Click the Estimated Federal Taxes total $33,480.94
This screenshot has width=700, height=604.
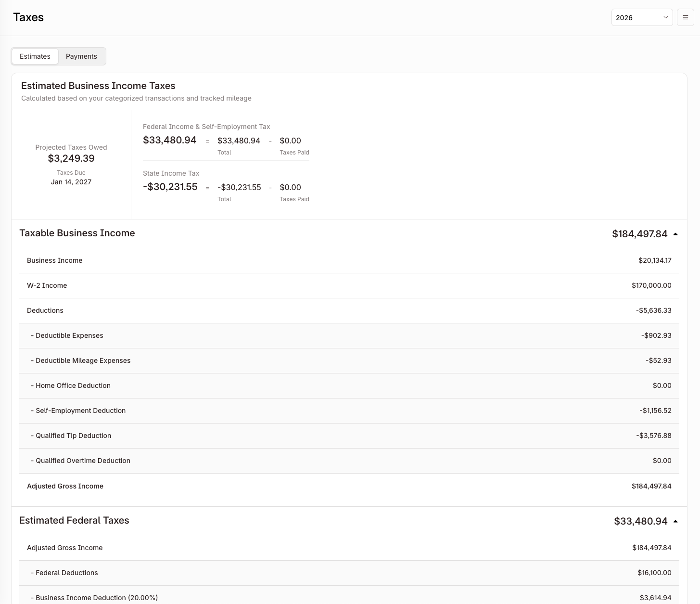tap(640, 521)
